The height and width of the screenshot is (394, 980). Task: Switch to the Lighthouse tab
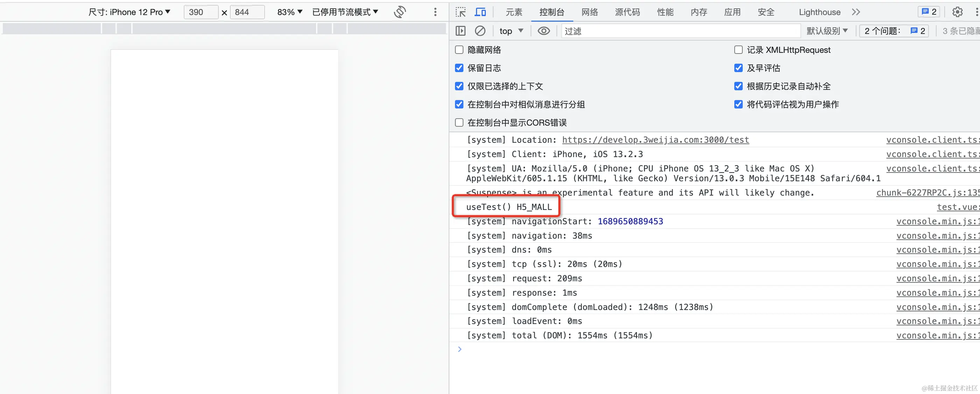coord(819,12)
